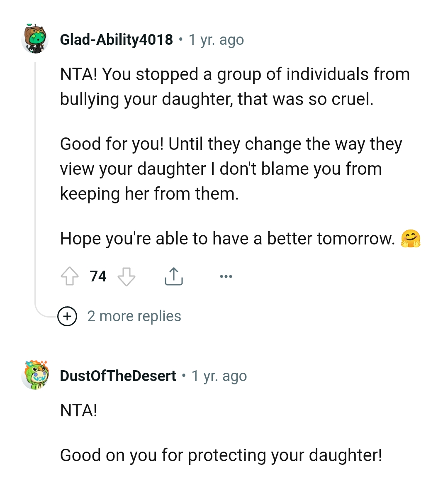The height and width of the screenshot is (479, 448).
Task: Click the hugging face emoji
Action: point(411,239)
